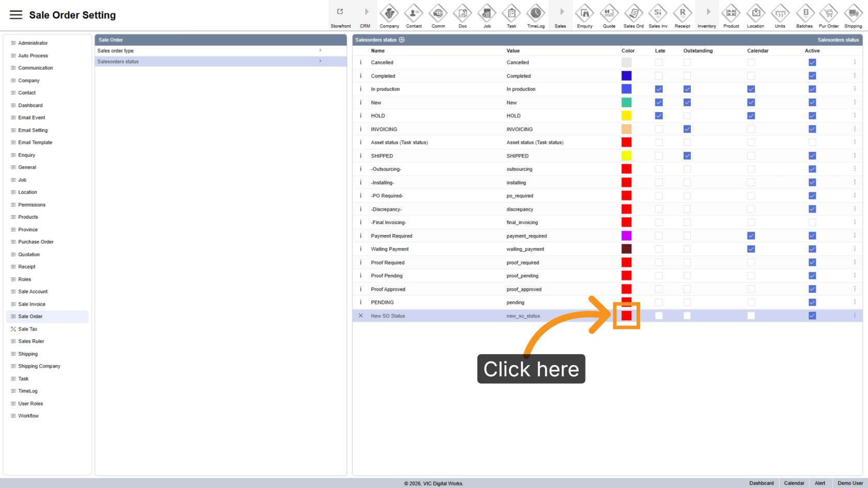Open the hamburger main menu
The height and width of the screenshot is (488, 868).
pyautogui.click(x=16, y=15)
